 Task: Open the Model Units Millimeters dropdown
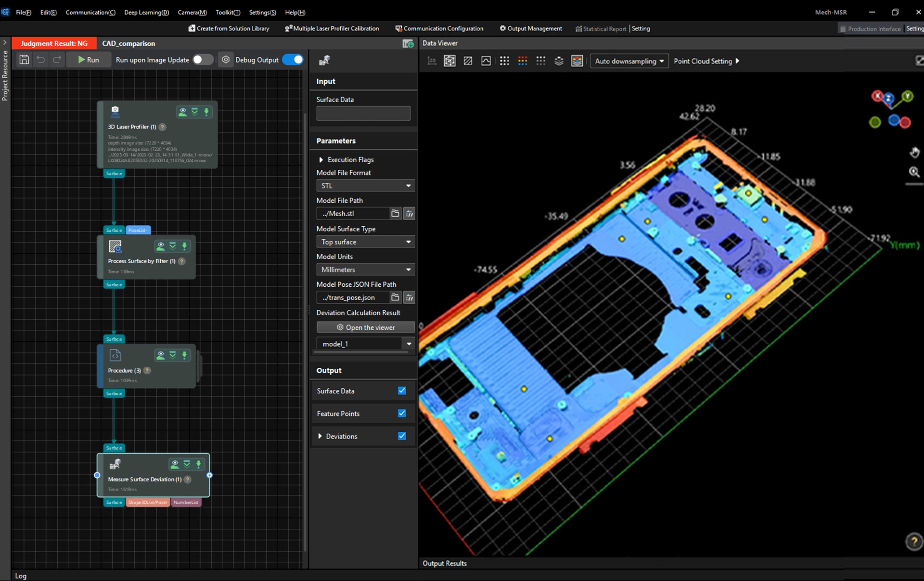365,270
